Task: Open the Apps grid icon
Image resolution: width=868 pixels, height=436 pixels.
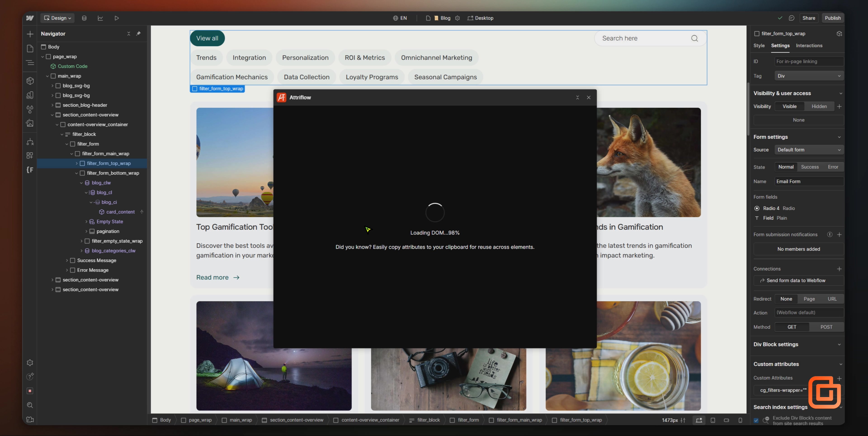Action: tap(30, 155)
